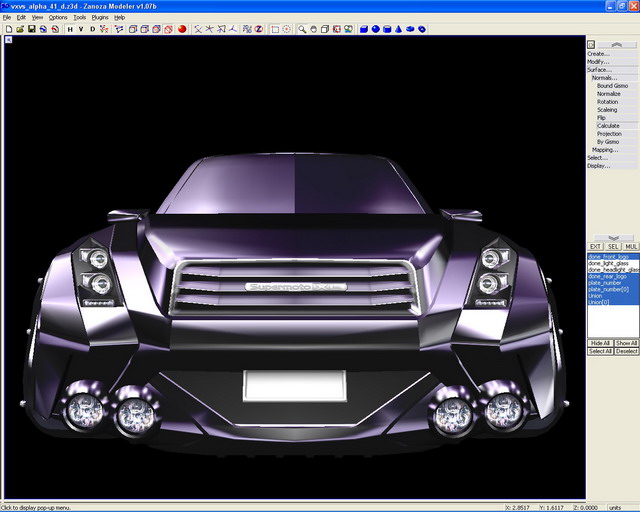Expand the Mapping... subgroup
Viewport: 640px width, 512px height.
[x=615, y=150]
